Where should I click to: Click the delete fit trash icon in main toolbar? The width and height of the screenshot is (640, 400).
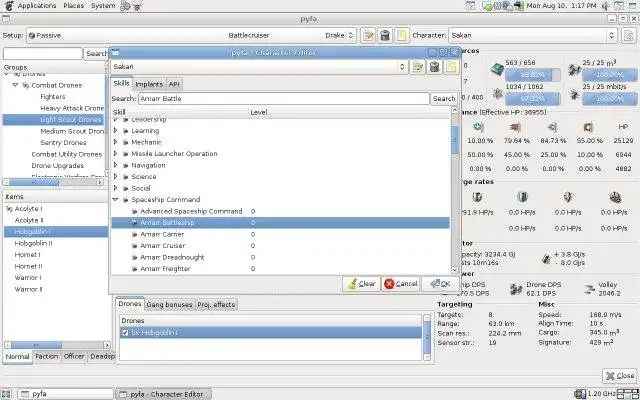pos(384,36)
